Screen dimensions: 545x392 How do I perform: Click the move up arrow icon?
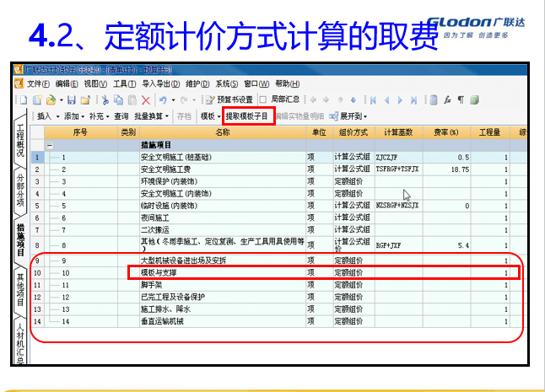click(x=340, y=100)
